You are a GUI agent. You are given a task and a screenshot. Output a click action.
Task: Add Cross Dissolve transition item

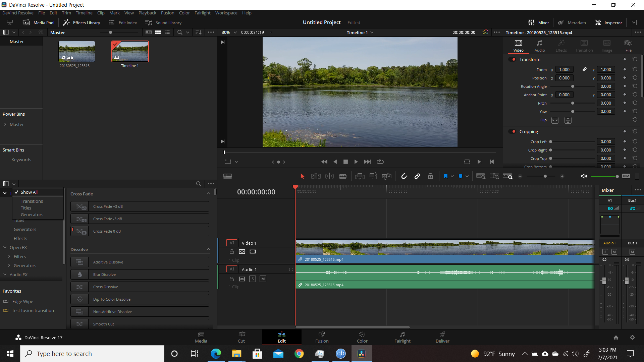[x=140, y=287]
